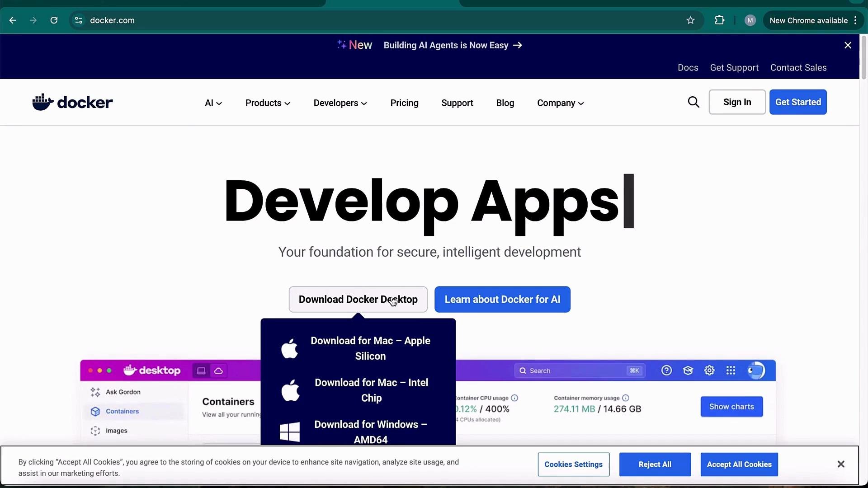
Task: Expand the Products navigation dropdown
Action: coord(268,103)
